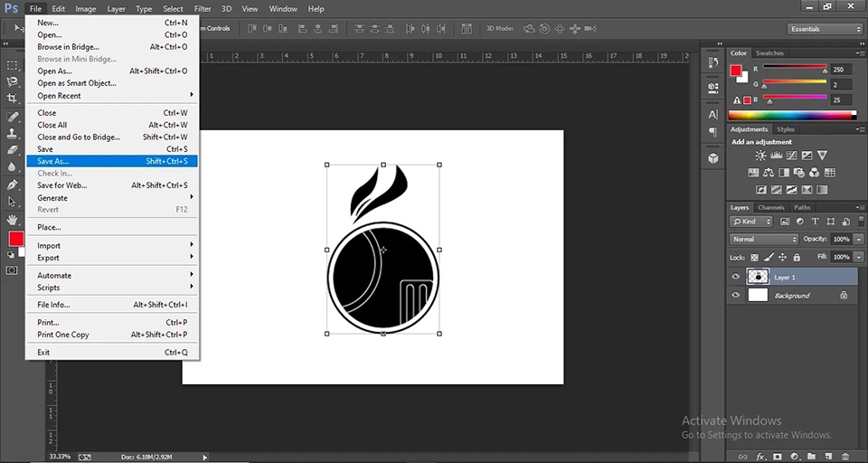
Task: Select the Eraser tool
Action: pos(12,149)
